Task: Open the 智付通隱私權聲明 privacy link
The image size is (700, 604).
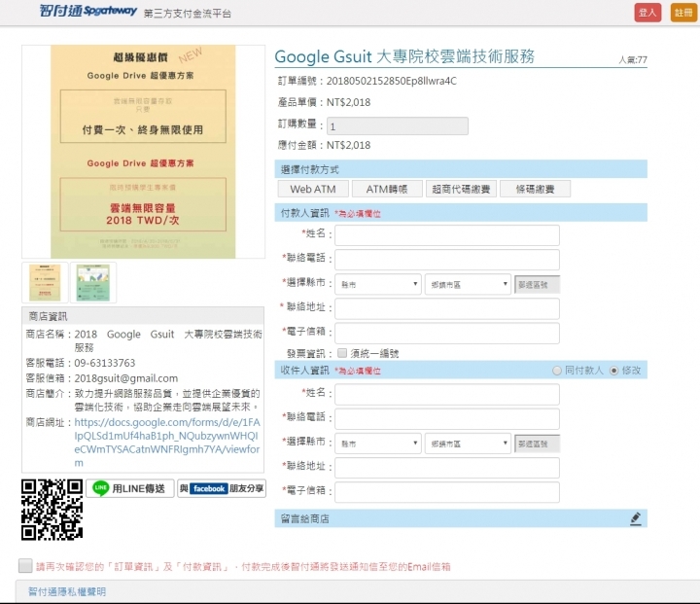Action: (67, 591)
